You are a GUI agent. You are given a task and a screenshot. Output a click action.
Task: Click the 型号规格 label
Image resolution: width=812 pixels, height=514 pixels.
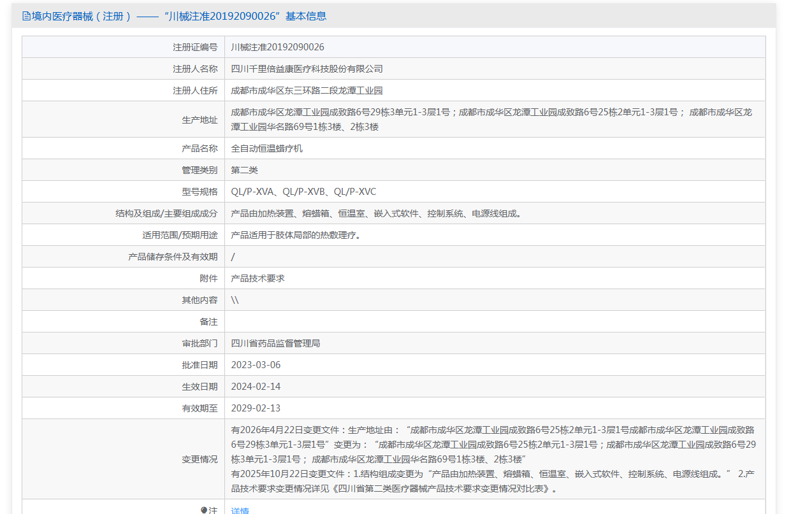point(199,192)
